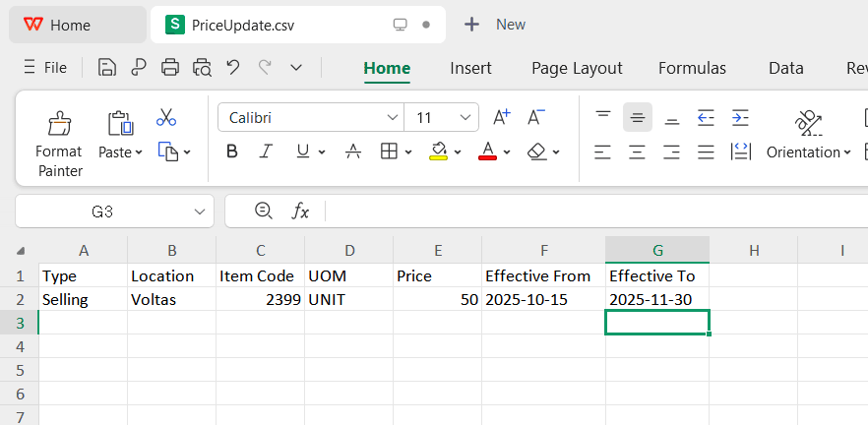
Task: Increase font size with A+ icon
Action: coord(501,118)
